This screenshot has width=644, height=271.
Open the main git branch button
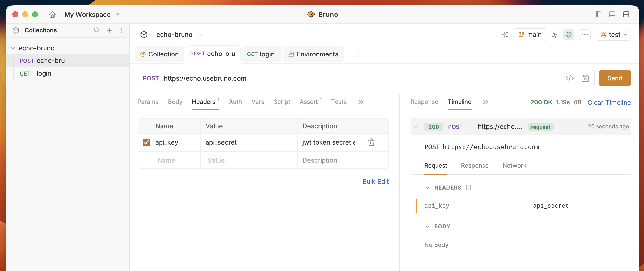pos(530,35)
